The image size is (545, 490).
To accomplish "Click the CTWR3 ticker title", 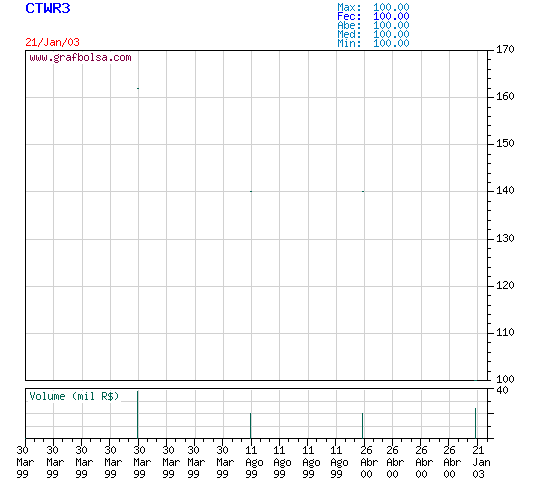I will pyautogui.click(x=48, y=8).
